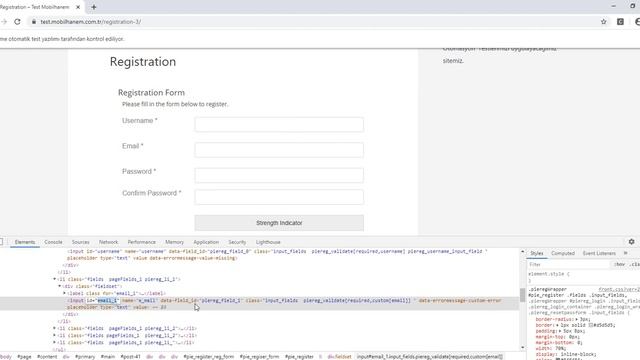This screenshot has height=360, width=640.
Task: Expand the first collapsed pieReg_li_2 node
Action: pyautogui.click(x=55, y=328)
